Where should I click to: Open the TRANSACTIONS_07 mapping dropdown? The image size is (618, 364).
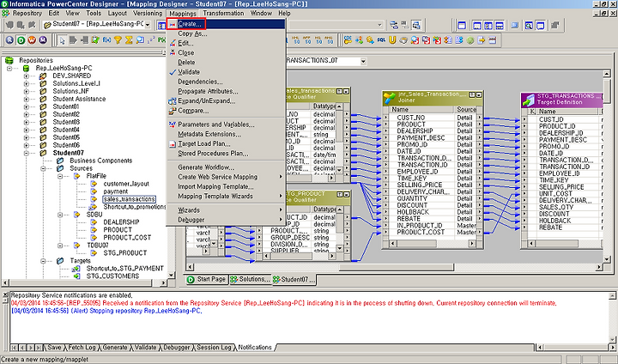pyautogui.click(x=363, y=62)
